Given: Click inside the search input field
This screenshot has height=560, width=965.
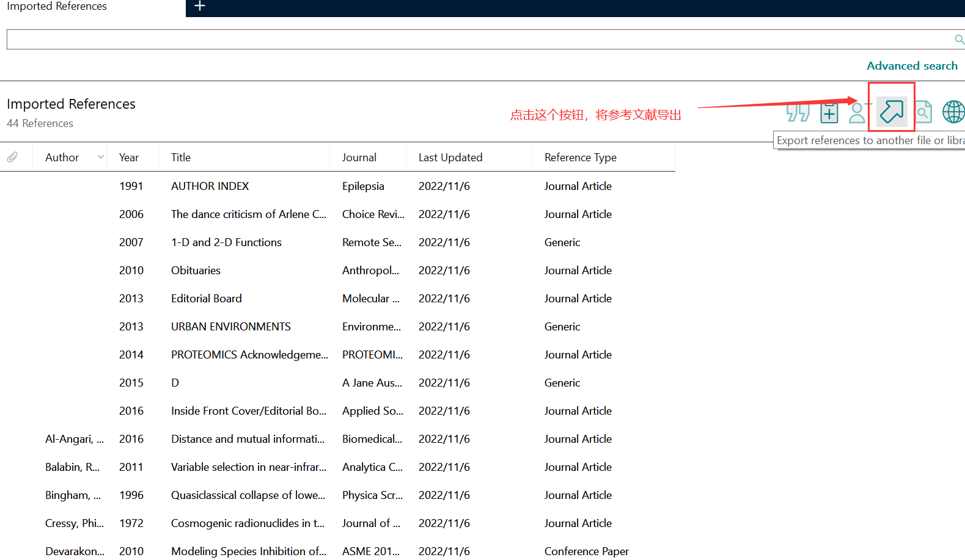Looking at the screenshot, I should pos(480,40).
